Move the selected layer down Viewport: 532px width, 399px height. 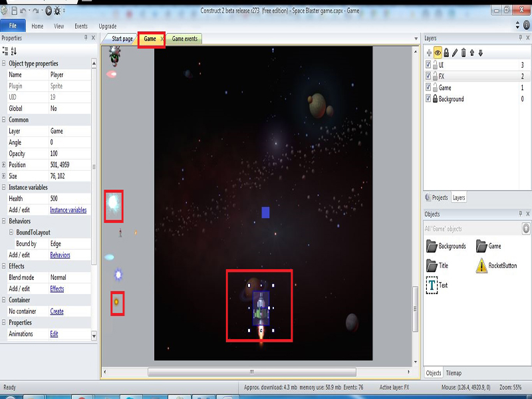click(480, 53)
